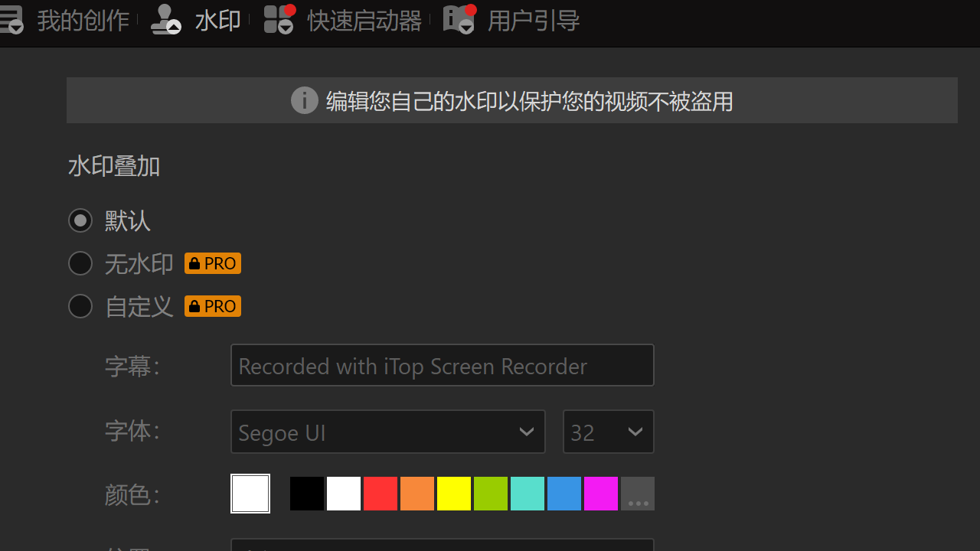
Task: Open the 快速启动器 launcher icon
Action: point(279,20)
